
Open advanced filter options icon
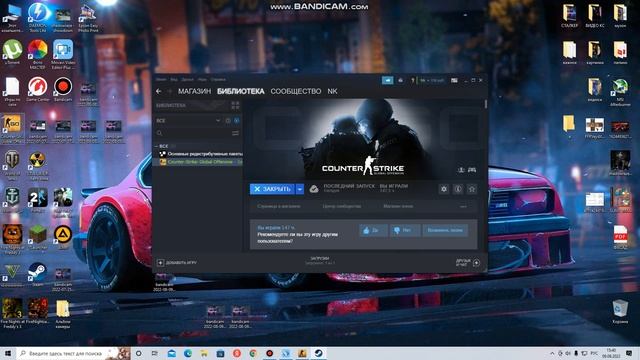236,133
